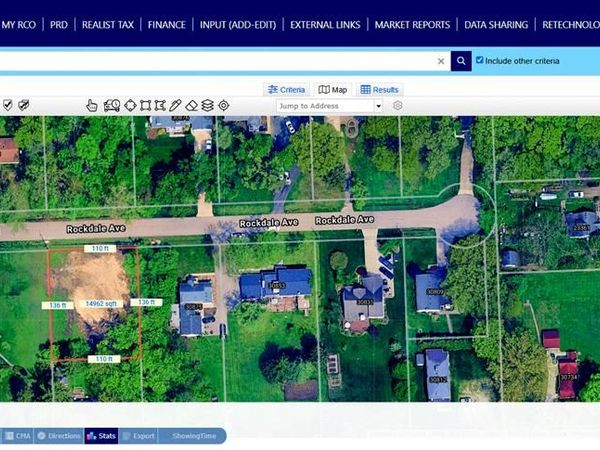
Task: Click the magnifier search button
Action: coord(461,61)
